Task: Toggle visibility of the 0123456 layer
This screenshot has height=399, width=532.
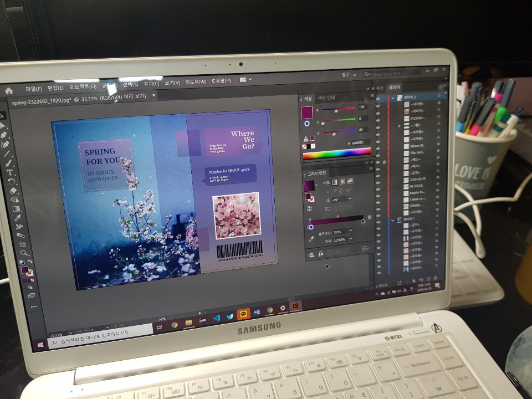Action: click(378, 119)
